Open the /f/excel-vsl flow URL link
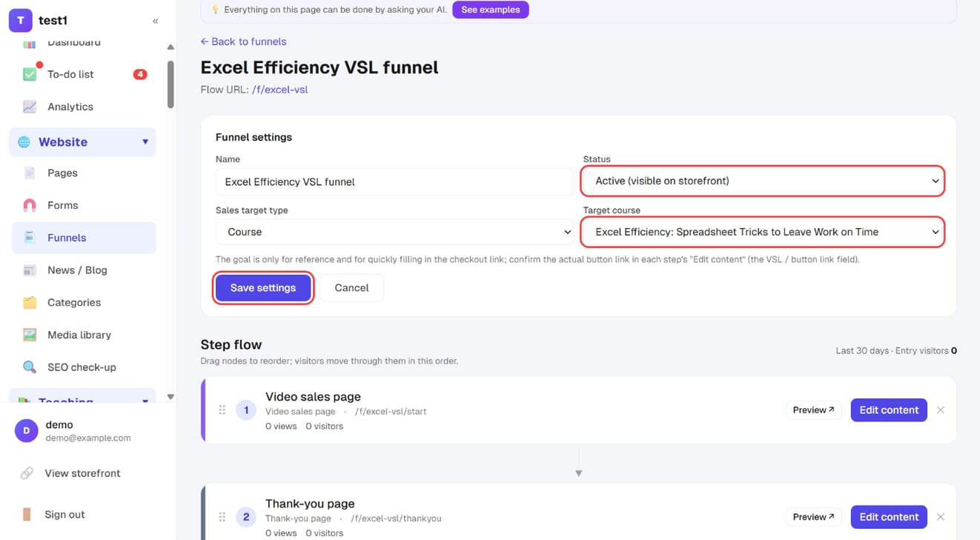This screenshot has height=540, width=980. (280, 90)
